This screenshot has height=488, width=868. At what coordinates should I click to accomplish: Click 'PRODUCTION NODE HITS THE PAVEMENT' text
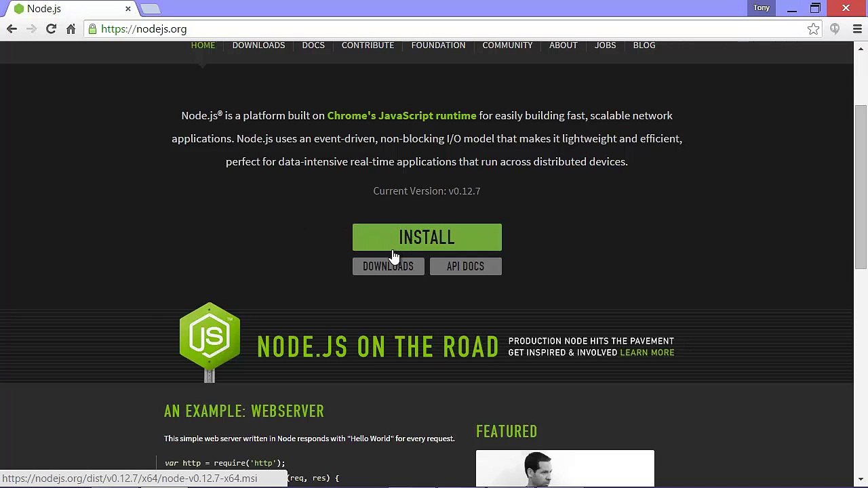(591, 341)
